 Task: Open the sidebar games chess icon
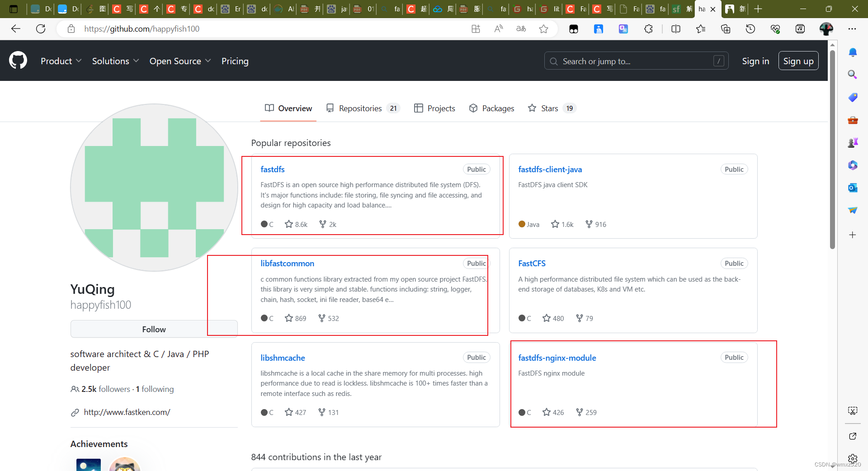pos(853,142)
